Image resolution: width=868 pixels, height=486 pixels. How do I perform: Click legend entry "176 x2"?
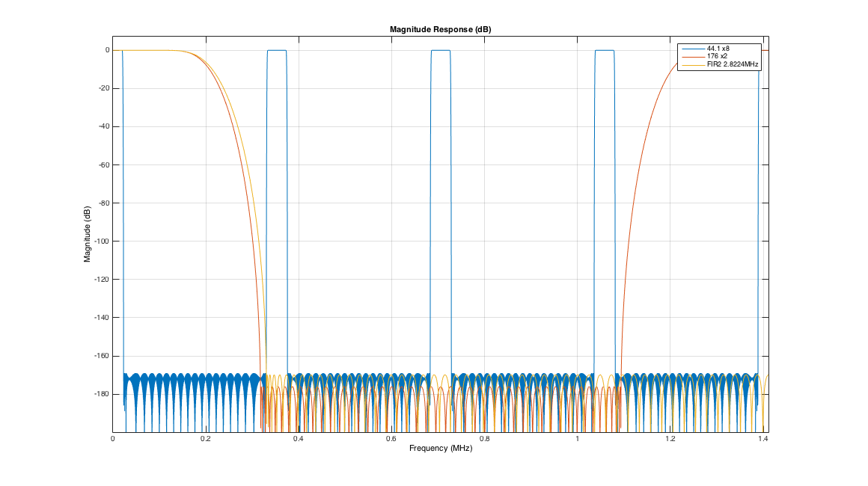coord(717,56)
